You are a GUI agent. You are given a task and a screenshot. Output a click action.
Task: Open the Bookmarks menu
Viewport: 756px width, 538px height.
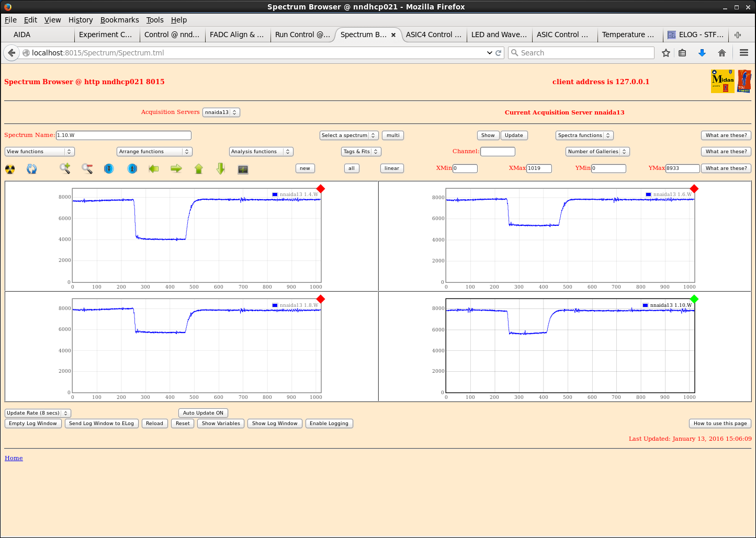coord(120,20)
